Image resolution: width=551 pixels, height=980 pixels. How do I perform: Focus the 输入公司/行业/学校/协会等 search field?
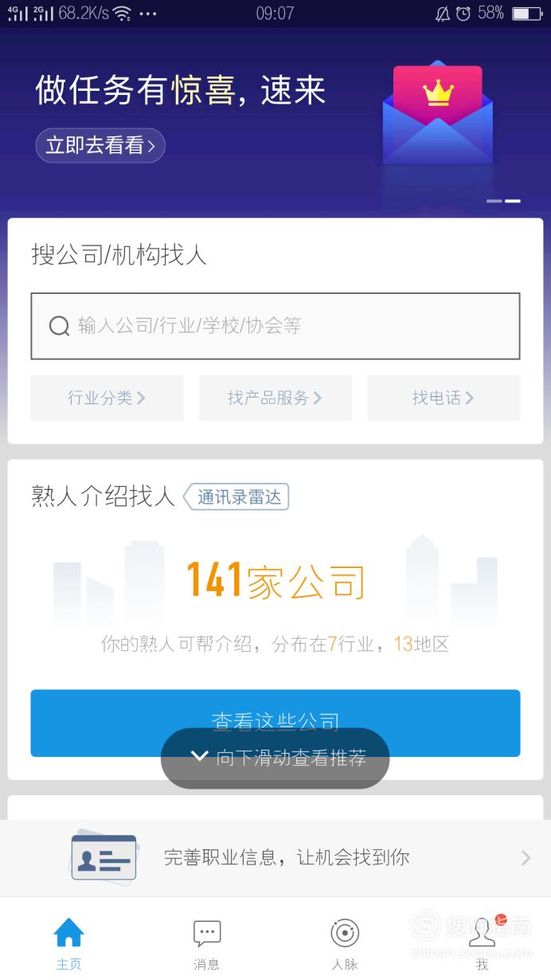pos(275,326)
